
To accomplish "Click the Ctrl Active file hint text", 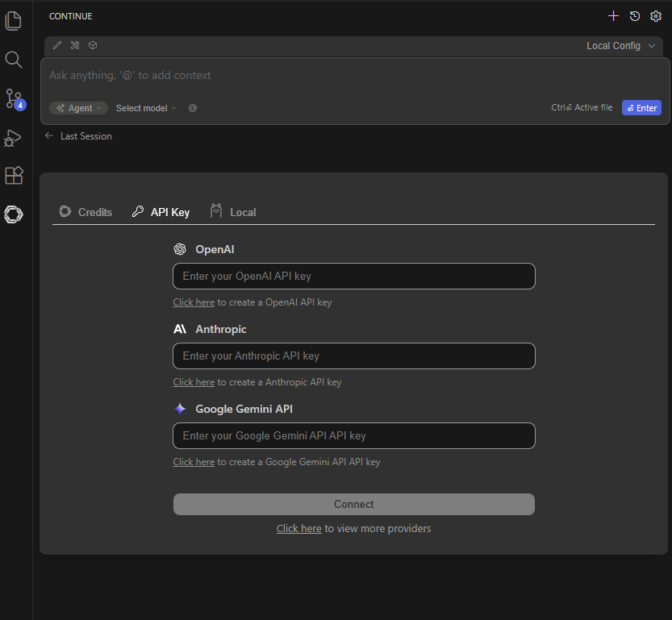I will pos(582,107).
